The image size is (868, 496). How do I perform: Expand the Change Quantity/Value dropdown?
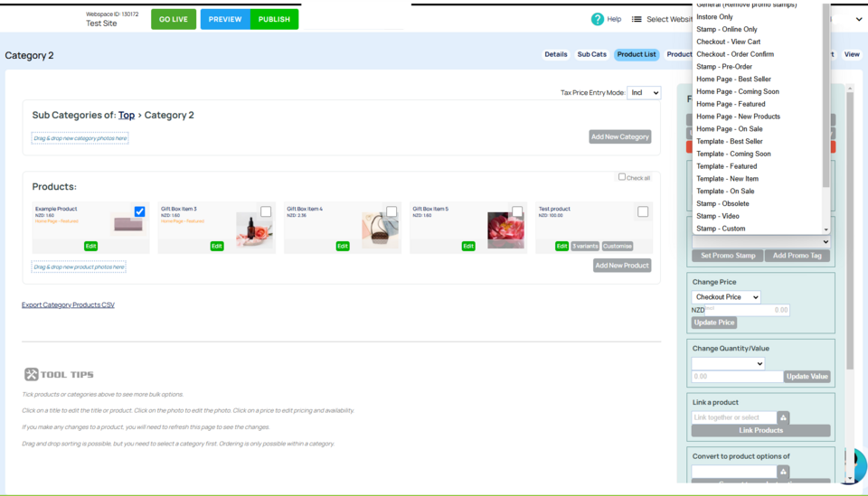click(728, 363)
